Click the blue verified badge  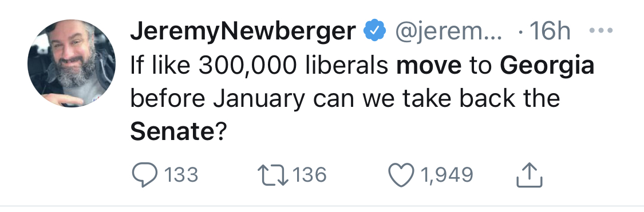(x=375, y=30)
